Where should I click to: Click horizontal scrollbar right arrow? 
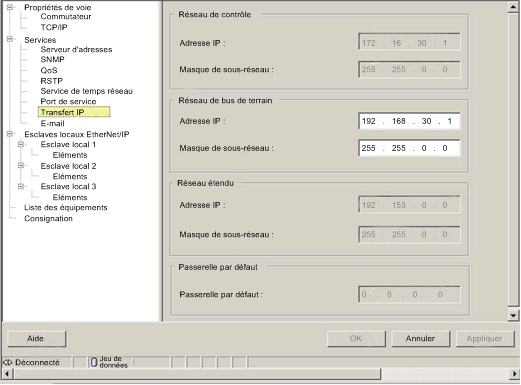514,374
